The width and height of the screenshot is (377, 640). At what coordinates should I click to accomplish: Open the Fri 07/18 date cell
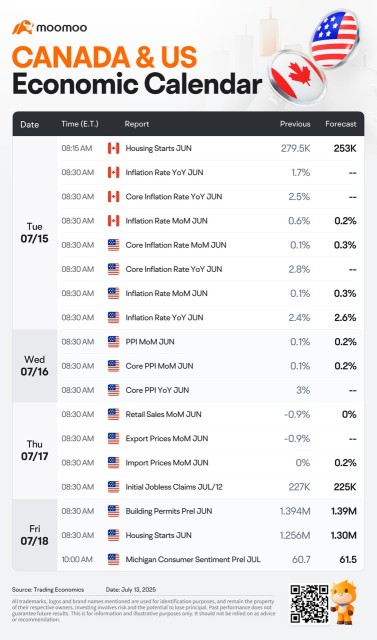35,535
